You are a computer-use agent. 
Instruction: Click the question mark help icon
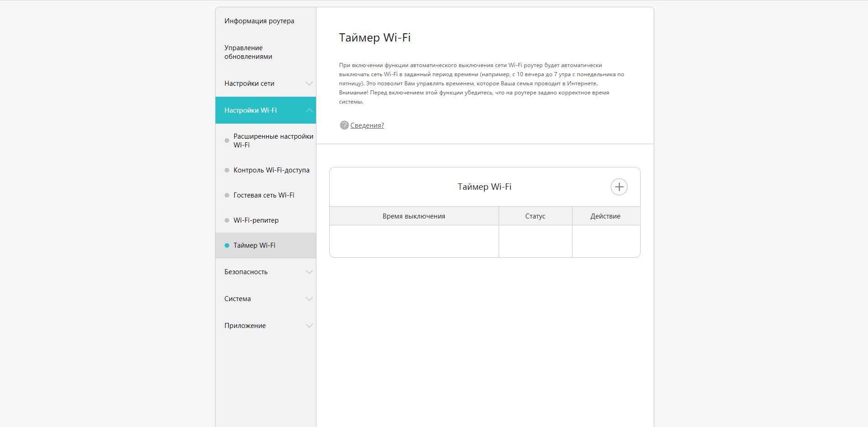[x=344, y=125]
